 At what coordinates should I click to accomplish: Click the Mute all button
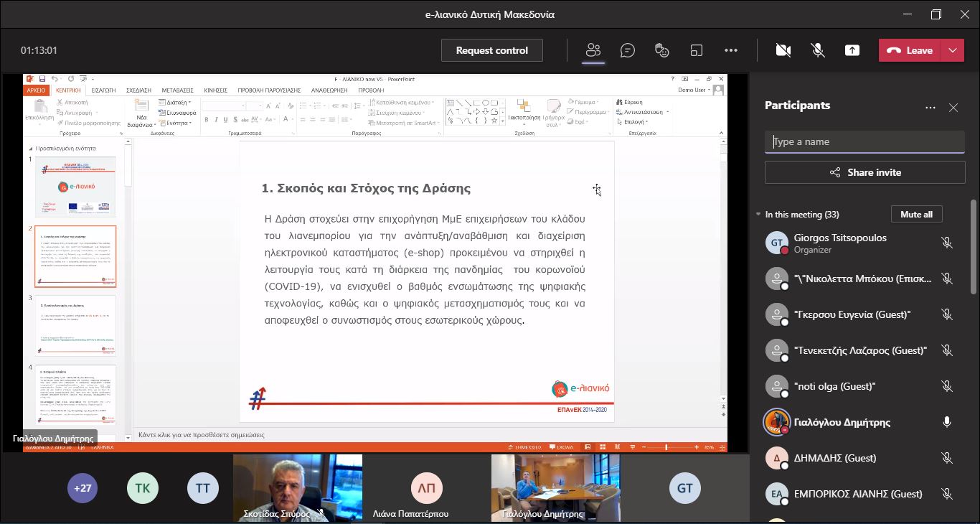pyautogui.click(x=916, y=215)
